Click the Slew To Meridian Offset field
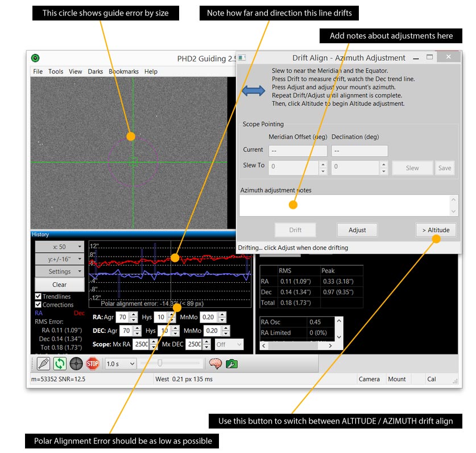Image resolution: width=476 pixels, height=453 pixels. click(x=293, y=167)
